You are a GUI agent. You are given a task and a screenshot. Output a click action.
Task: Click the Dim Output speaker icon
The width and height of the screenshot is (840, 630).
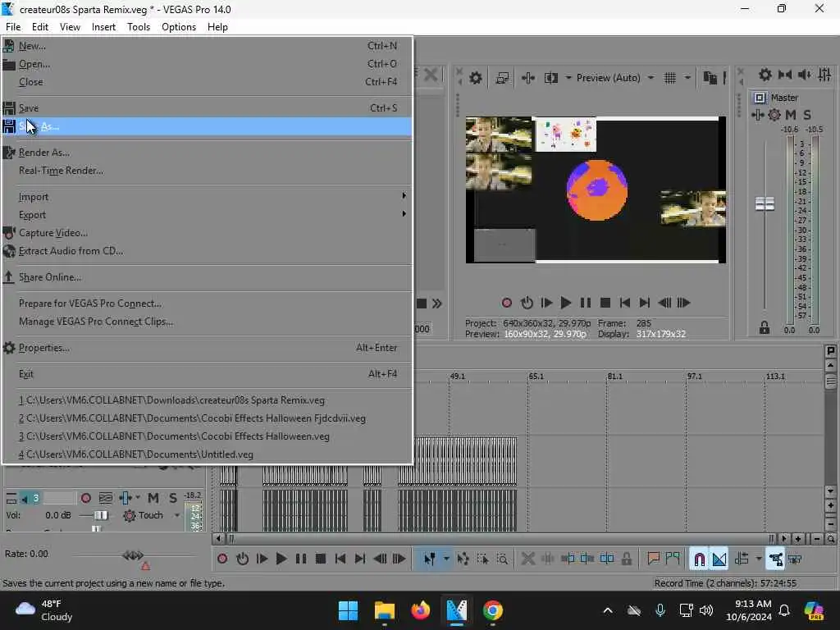[x=804, y=75]
